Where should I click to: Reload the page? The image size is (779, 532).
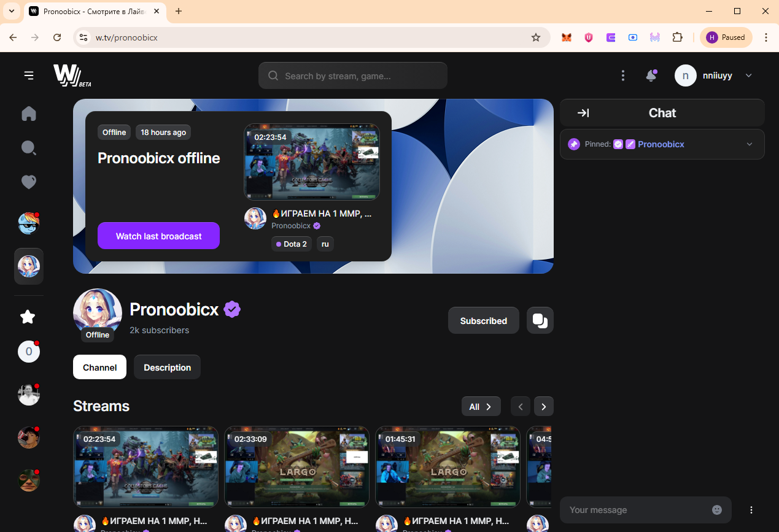coord(57,37)
